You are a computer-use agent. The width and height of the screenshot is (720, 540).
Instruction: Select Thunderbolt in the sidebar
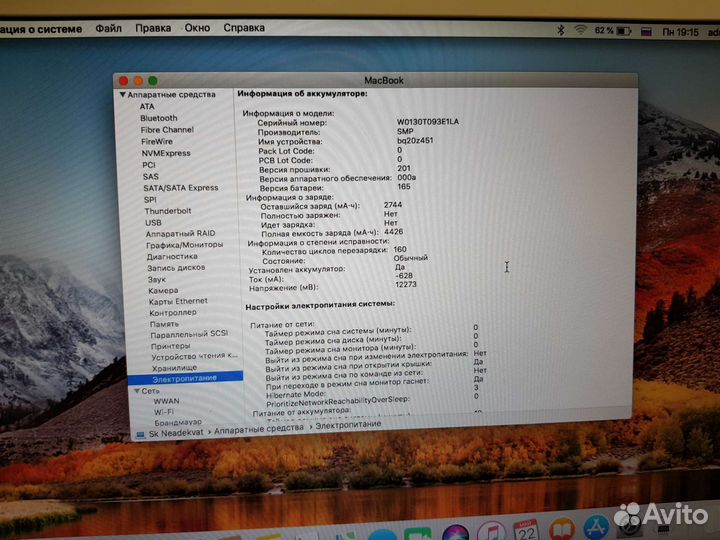[168, 211]
